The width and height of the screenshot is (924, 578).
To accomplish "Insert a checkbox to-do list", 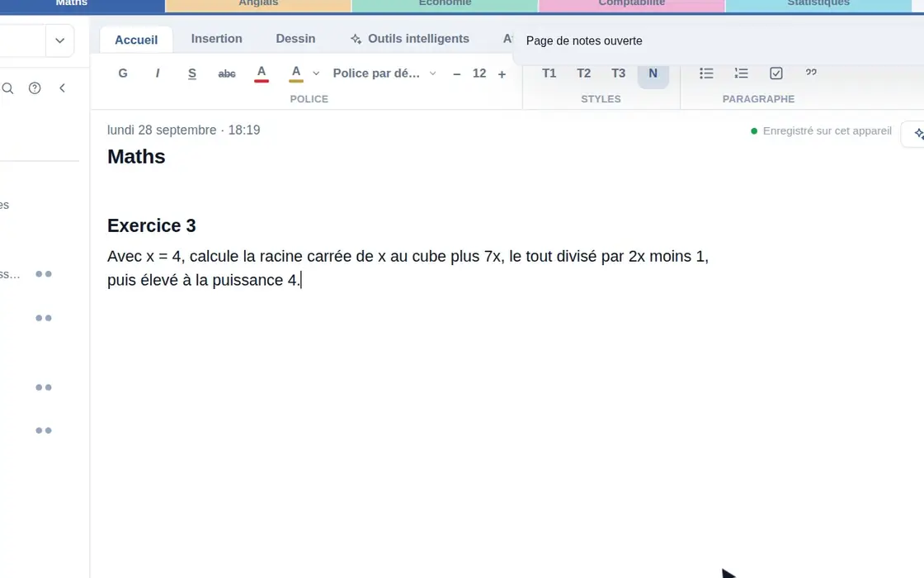I will coord(776,73).
